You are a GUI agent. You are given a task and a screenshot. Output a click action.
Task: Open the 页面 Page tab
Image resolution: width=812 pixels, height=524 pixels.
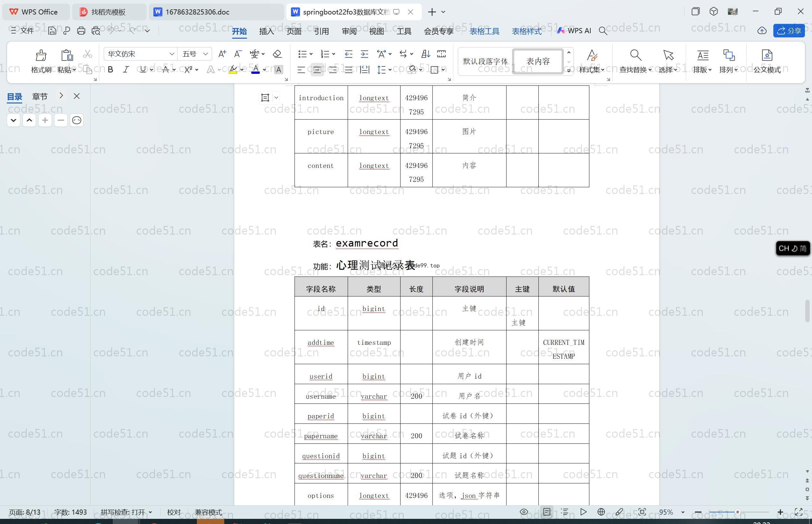pos(294,31)
